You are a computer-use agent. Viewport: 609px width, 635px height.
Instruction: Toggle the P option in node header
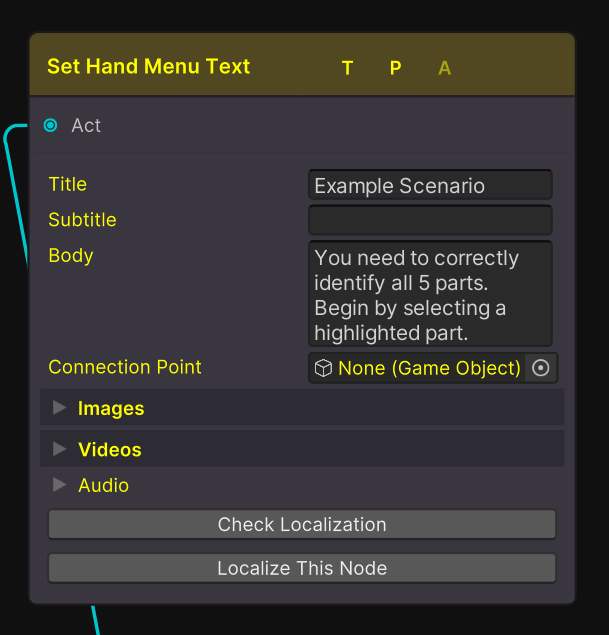[396, 68]
